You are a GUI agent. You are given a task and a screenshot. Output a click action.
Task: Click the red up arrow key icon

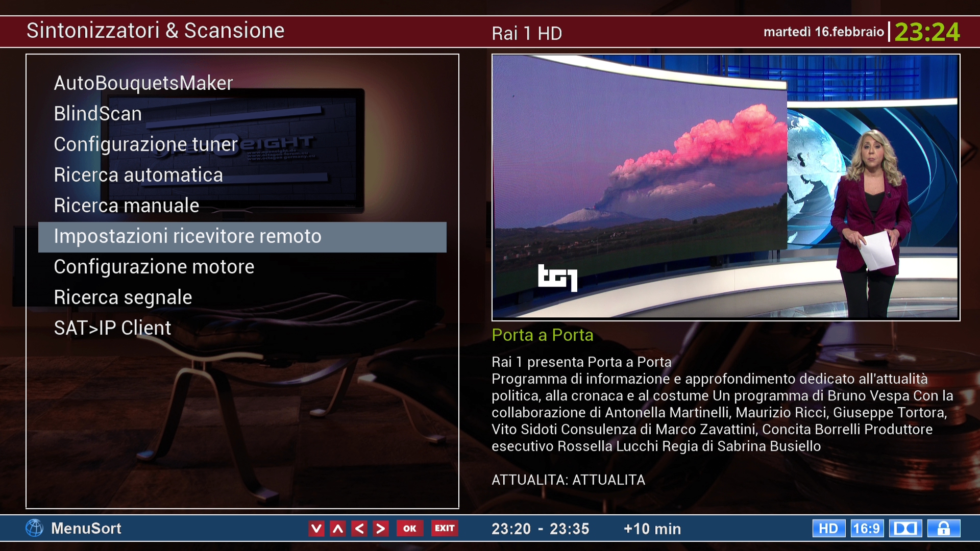pyautogui.click(x=338, y=529)
